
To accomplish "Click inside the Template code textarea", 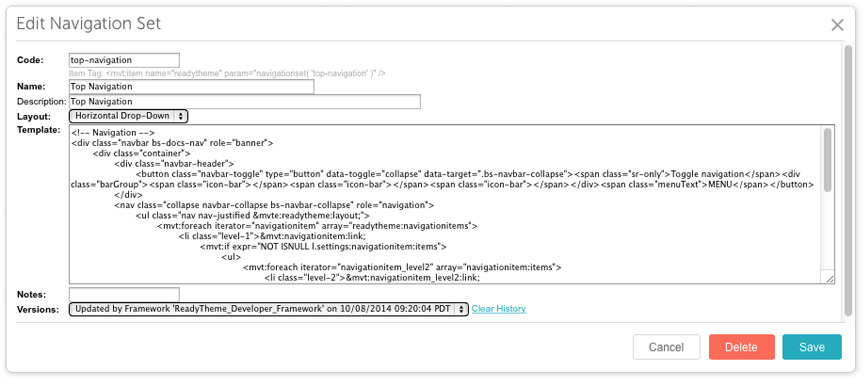I will pyautogui.click(x=452, y=204).
